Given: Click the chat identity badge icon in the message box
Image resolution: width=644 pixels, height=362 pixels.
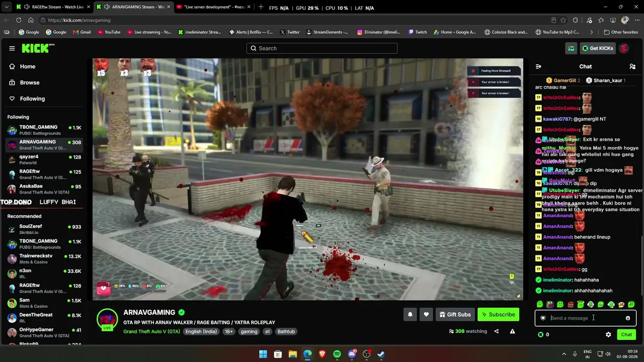Looking at the screenshot, I should pos(543,318).
